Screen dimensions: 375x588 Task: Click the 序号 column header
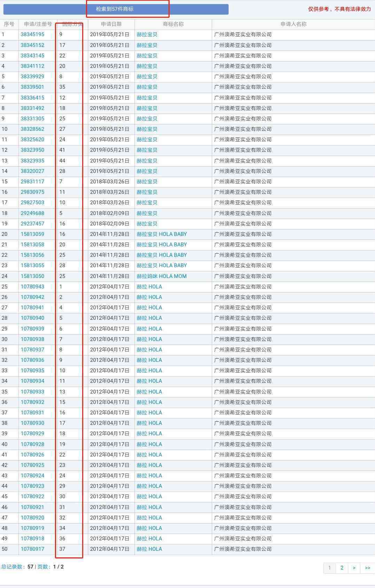[9, 24]
